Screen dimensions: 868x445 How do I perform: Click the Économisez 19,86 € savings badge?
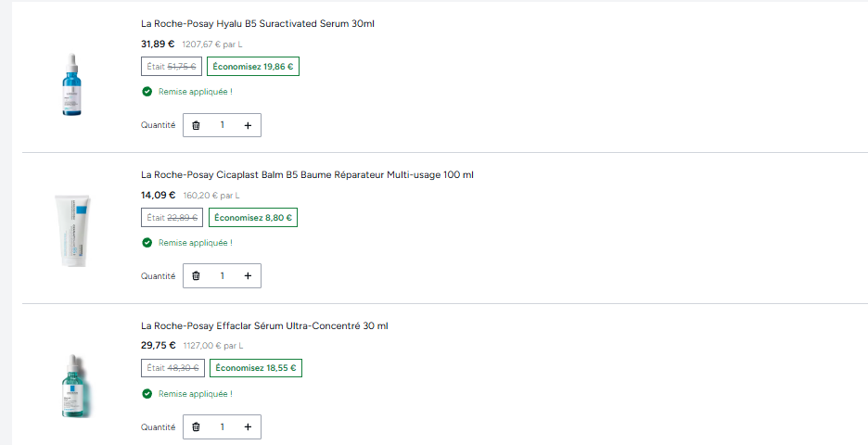tap(253, 67)
